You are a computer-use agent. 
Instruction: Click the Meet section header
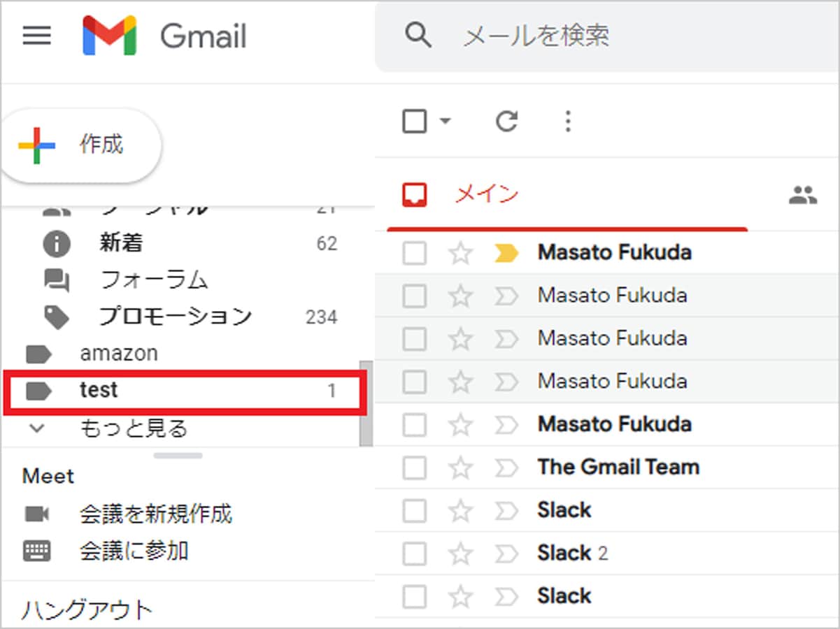[x=48, y=477]
